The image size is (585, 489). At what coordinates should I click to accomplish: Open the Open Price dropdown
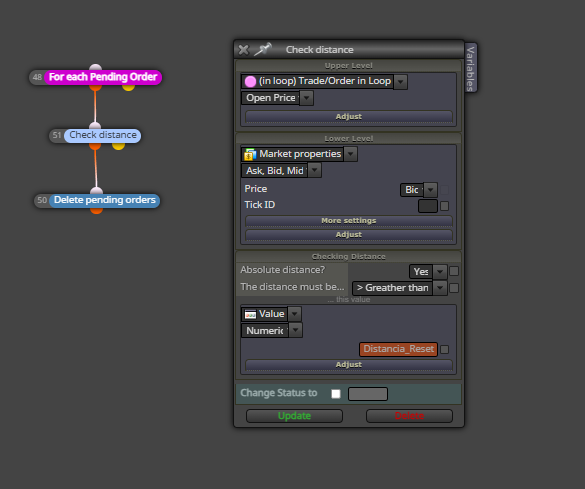coord(306,98)
